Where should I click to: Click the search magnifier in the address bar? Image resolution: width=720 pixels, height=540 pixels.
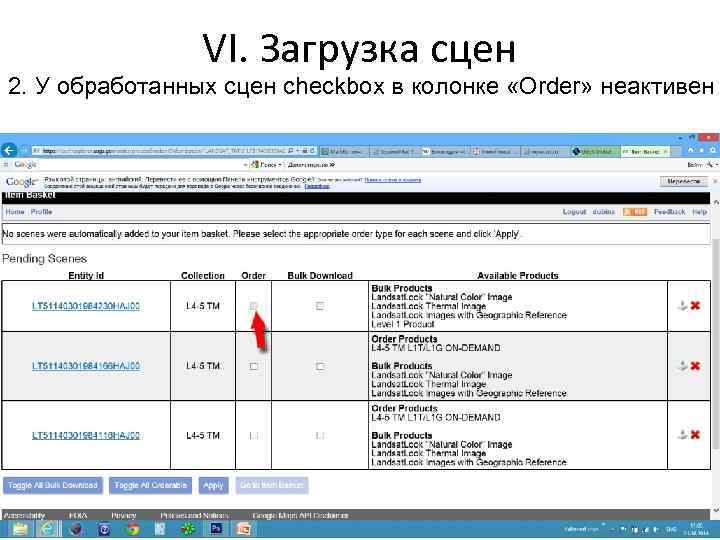[291, 151]
